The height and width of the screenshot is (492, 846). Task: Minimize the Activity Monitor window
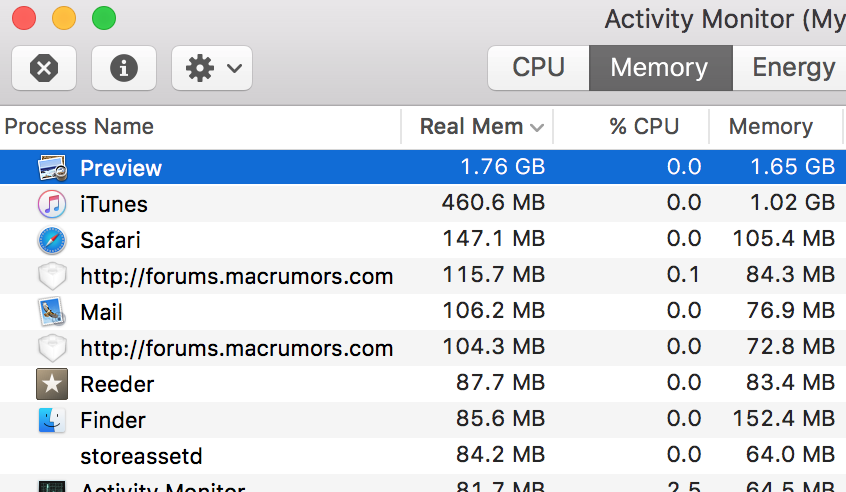(x=64, y=18)
